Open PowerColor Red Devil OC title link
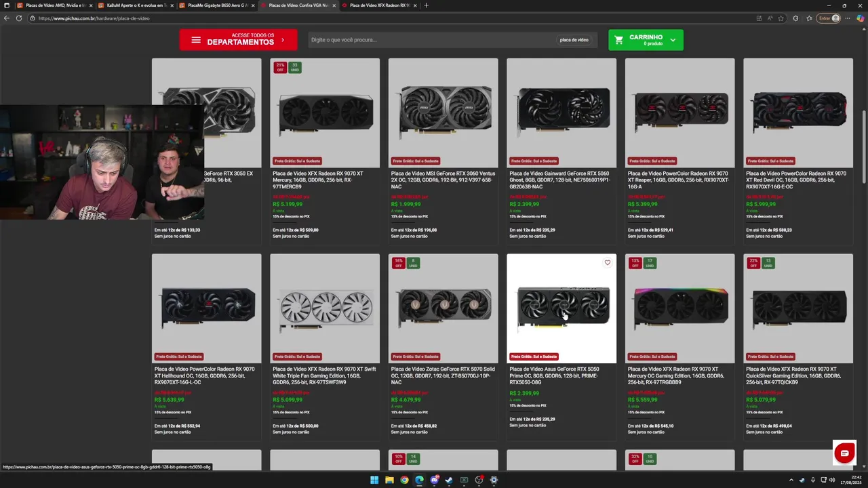Viewport: 868px width, 488px height. pos(796,180)
